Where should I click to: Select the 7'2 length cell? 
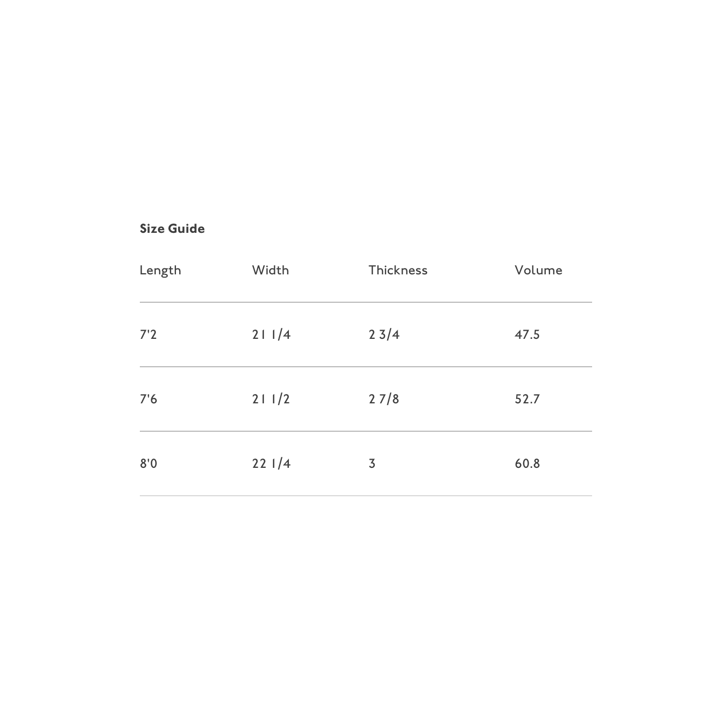pos(148,334)
